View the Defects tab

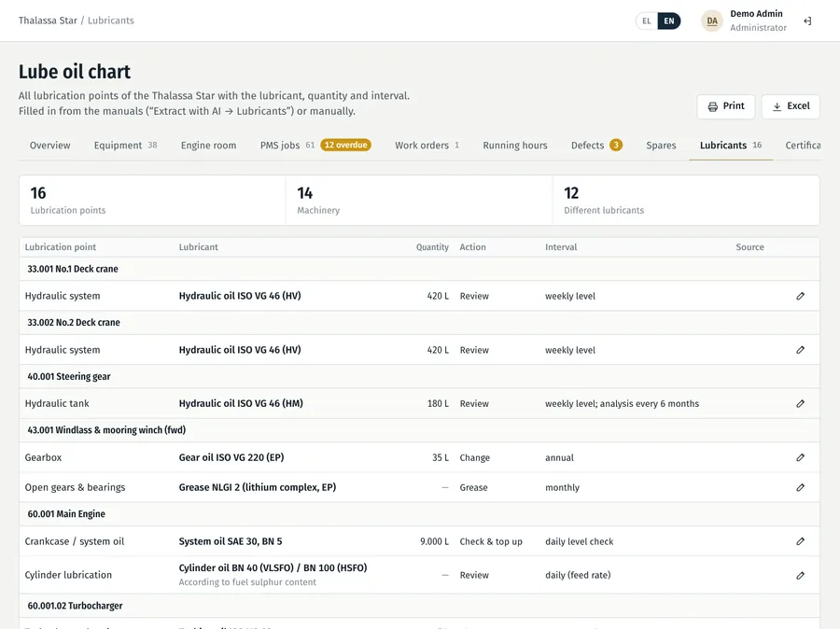(596, 146)
